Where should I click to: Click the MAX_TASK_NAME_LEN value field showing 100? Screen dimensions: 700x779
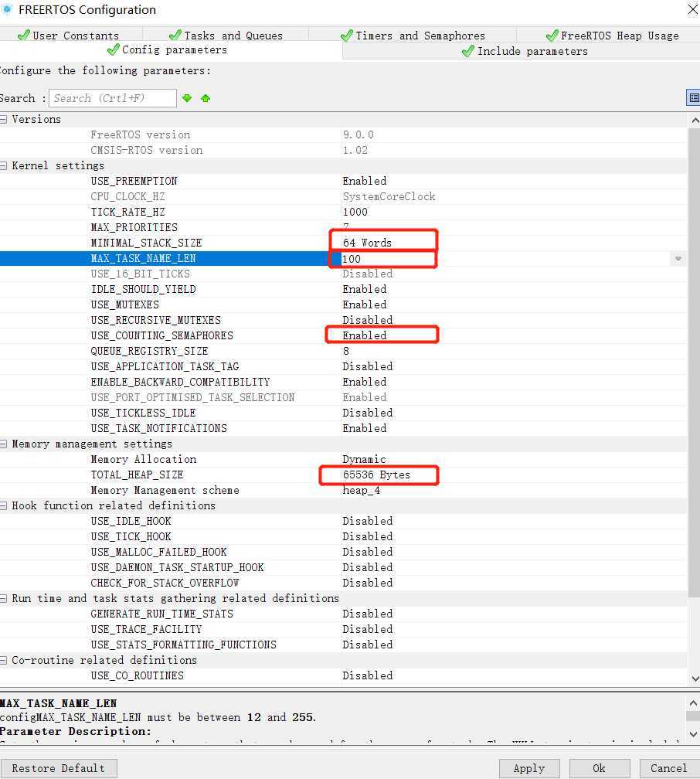pyautogui.click(x=506, y=259)
